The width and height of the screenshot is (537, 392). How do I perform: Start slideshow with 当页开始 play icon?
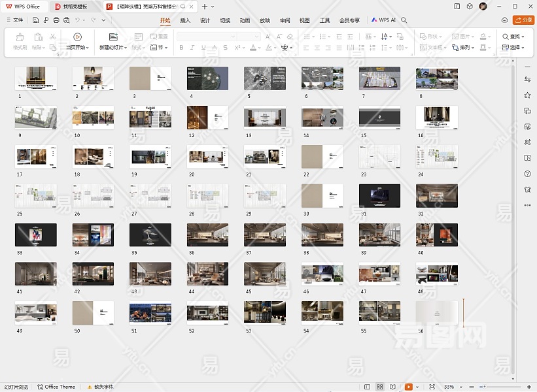click(x=77, y=37)
